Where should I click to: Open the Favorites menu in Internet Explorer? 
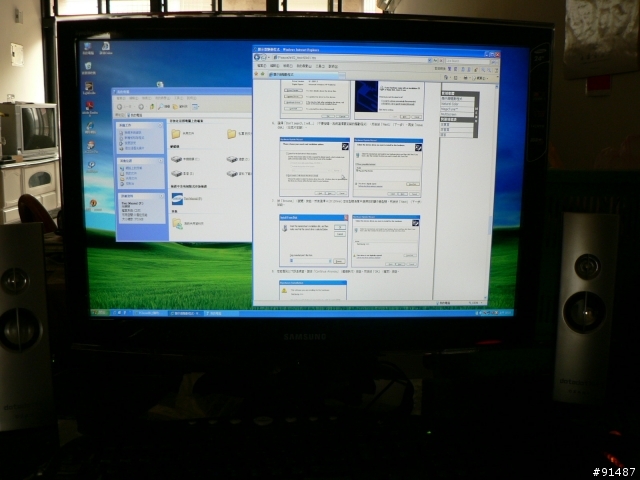tap(304, 66)
